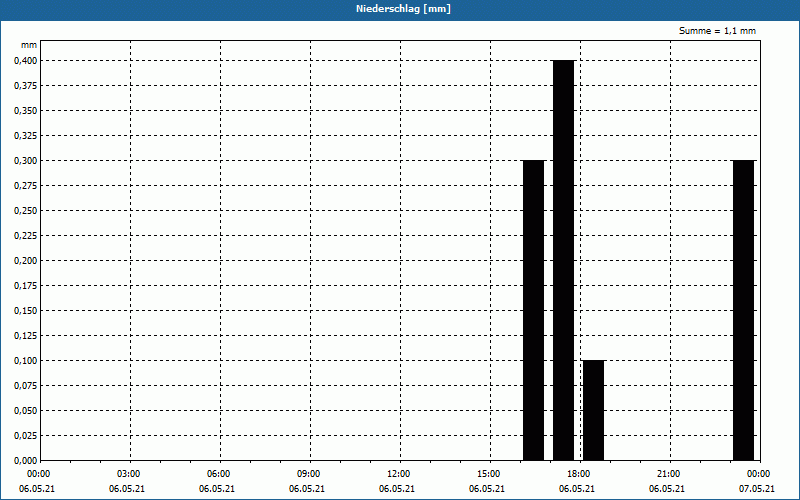Select the 0,175 y-axis value
This screenshot has height=500, width=800.
click(x=26, y=286)
